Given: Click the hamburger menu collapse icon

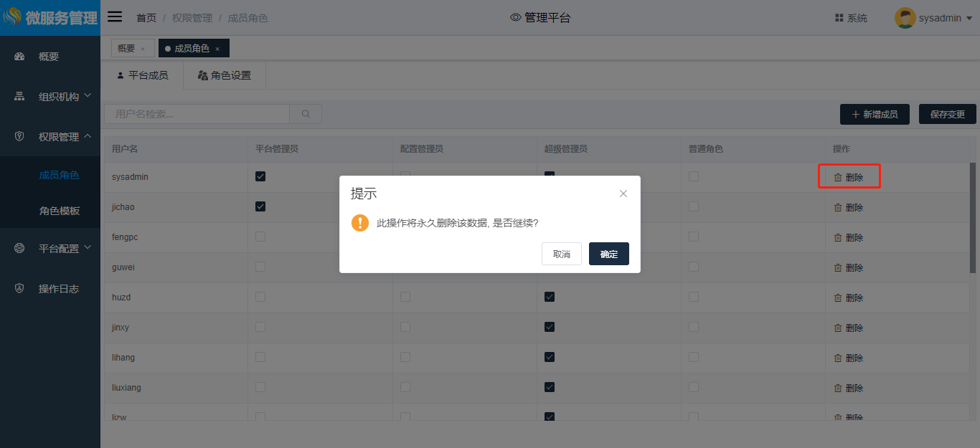Looking at the screenshot, I should coord(115,17).
